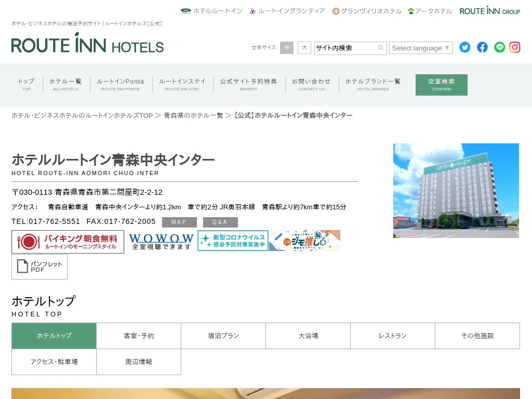Screen dimensions: 532x399
Task: Click the MAP button
Action: click(179, 222)
